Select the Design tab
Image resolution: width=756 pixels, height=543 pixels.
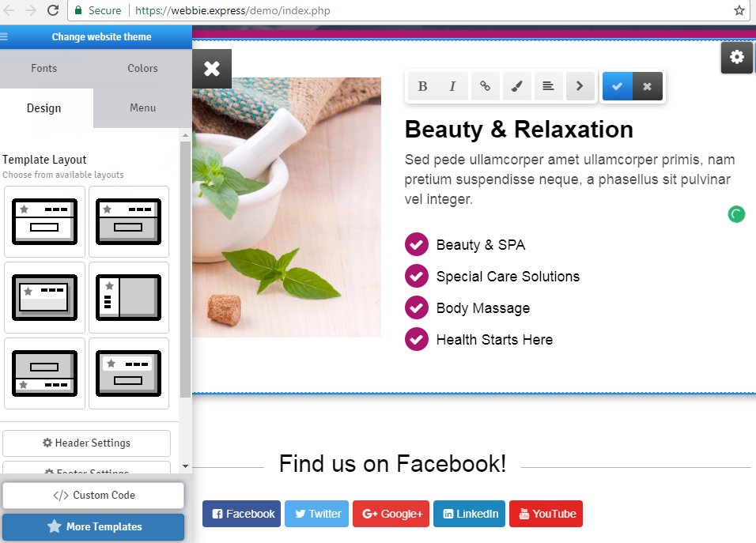tap(43, 108)
